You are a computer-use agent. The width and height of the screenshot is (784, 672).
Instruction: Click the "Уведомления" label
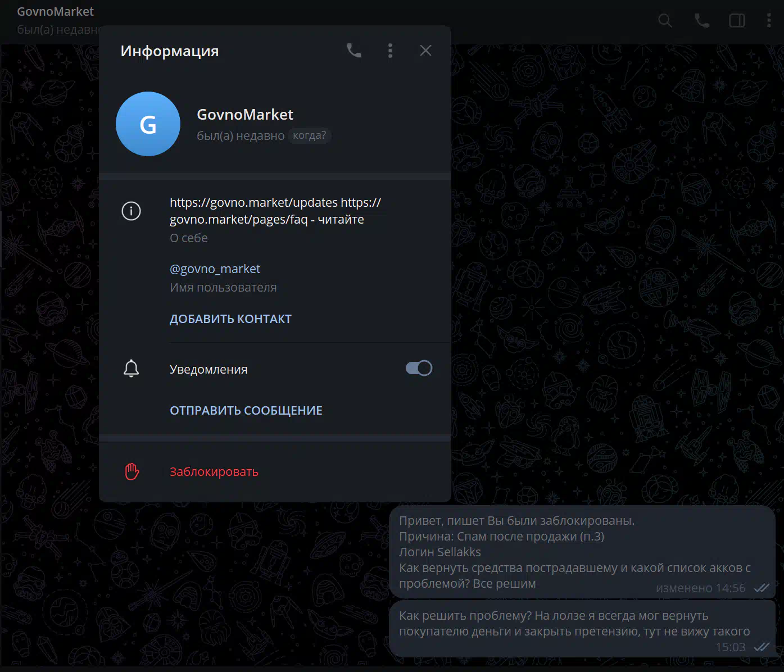pos(209,370)
